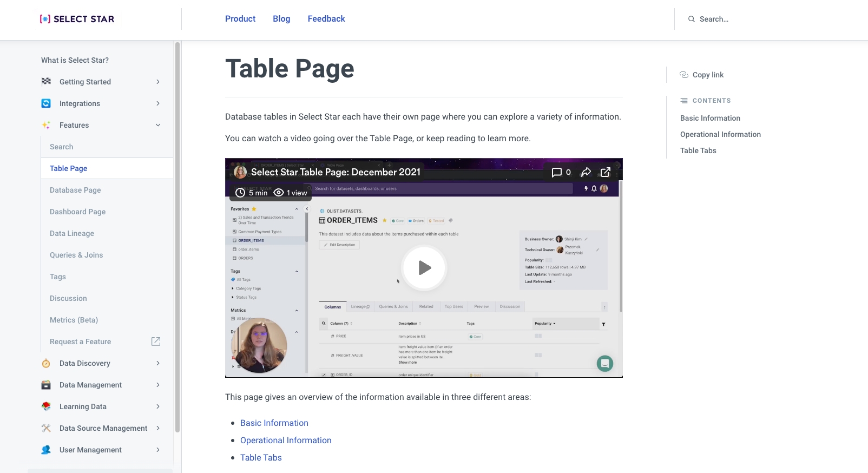Open Data Lineage in the sidebar
The width and height of the screenshot is (868, 473).
tap(72, 233)
